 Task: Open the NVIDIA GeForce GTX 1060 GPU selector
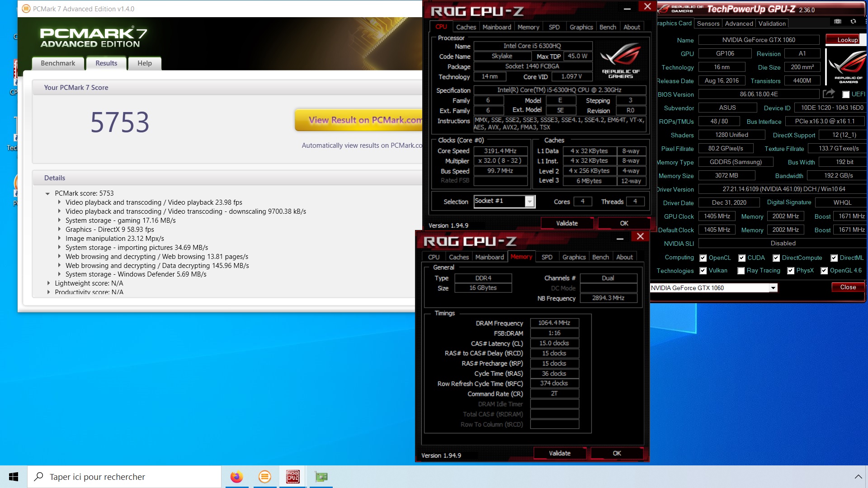click(x=773, y=288)
